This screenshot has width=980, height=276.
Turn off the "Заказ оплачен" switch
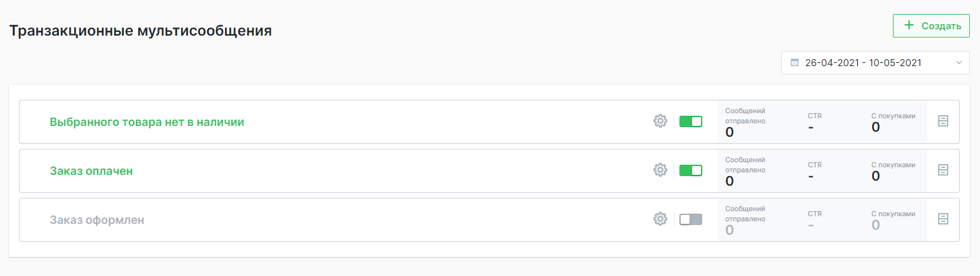click(x=691, y=170)
